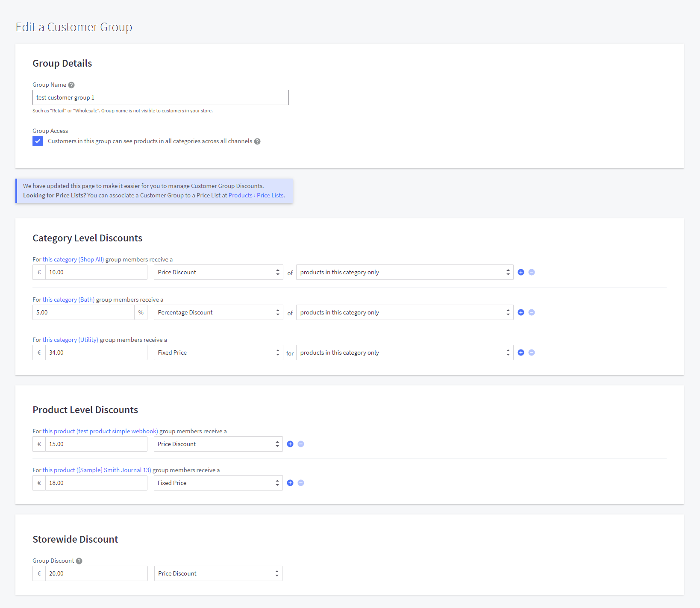Select the Storewide Discount heading
The width and height of the screenshot is (700, 608).
click(75, 539)
